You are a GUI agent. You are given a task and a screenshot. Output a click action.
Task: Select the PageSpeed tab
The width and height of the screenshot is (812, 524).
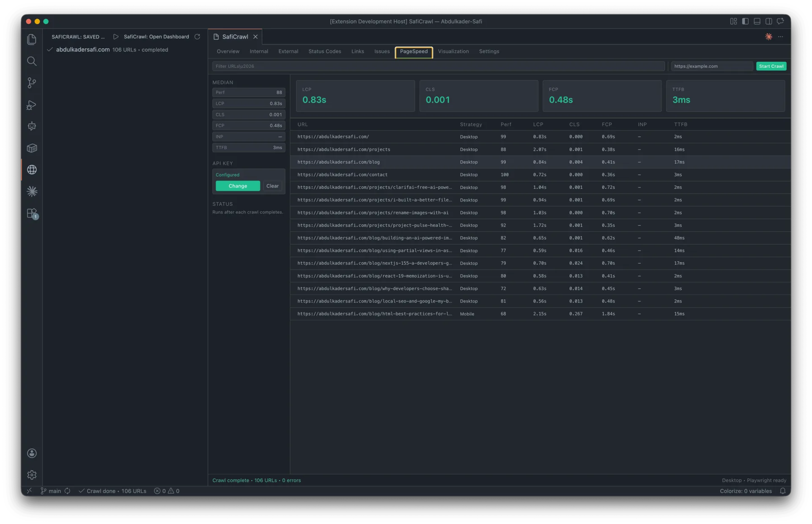414,52
